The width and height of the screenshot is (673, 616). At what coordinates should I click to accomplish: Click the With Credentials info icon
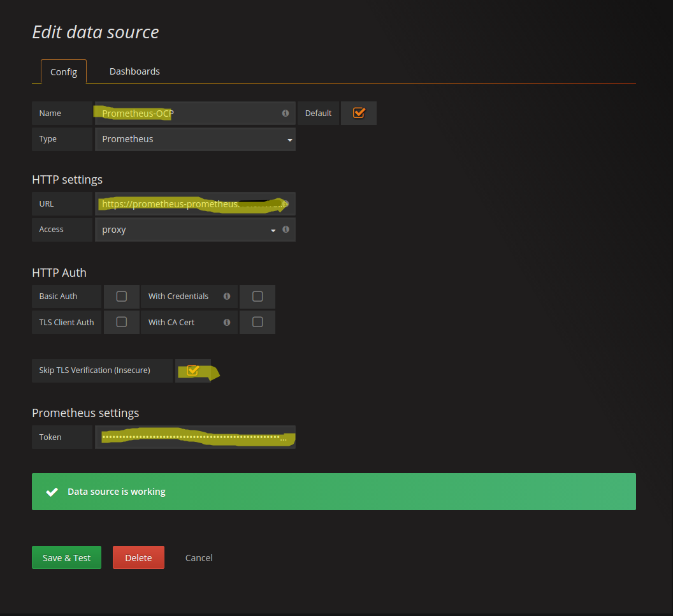coord(226,297)
